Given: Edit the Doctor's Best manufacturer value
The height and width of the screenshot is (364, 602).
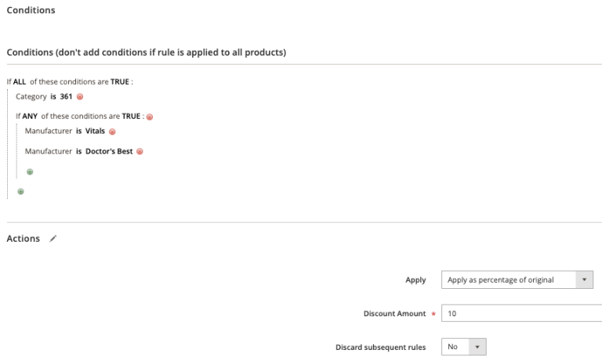Looking at the screenshot, I should point(109,152).
